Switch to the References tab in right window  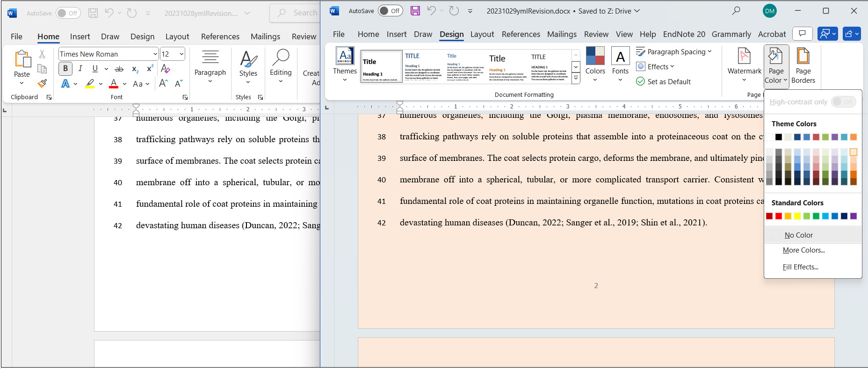tap(521, 34)
